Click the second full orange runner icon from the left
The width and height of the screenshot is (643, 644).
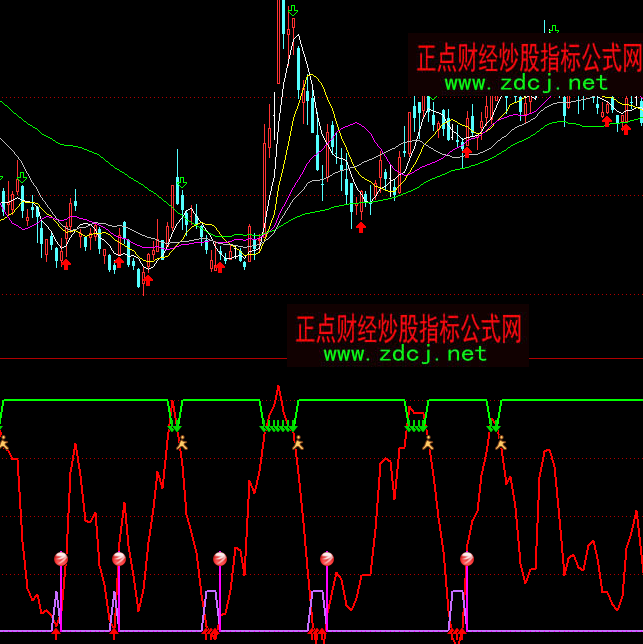pyautogui.click(x=296, y=442)
